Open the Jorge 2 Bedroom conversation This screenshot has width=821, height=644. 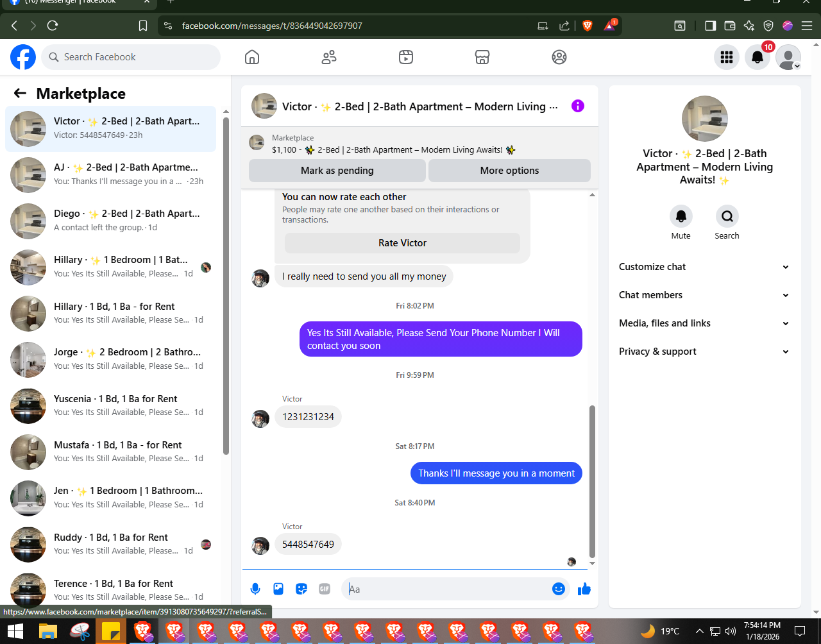pos(111,359)
